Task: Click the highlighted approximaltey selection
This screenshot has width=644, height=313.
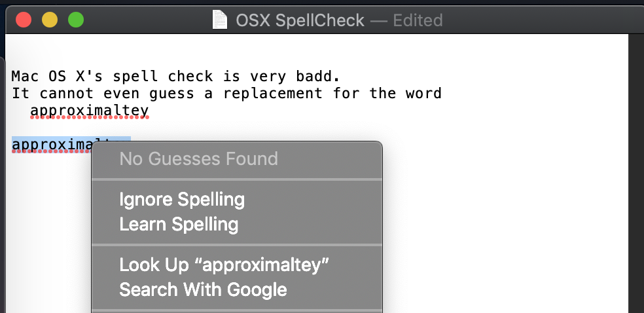Action: pyautogui.click(x=52, y=145)
